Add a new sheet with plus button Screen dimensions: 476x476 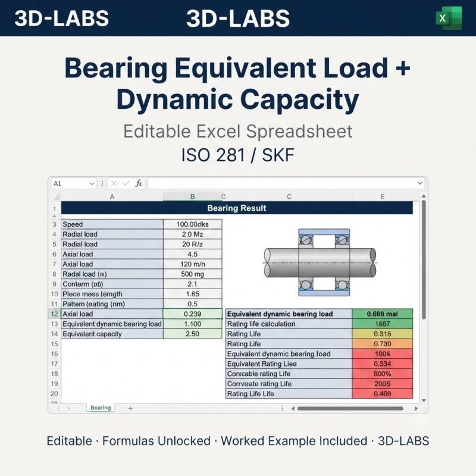click(x=130, y=408)
